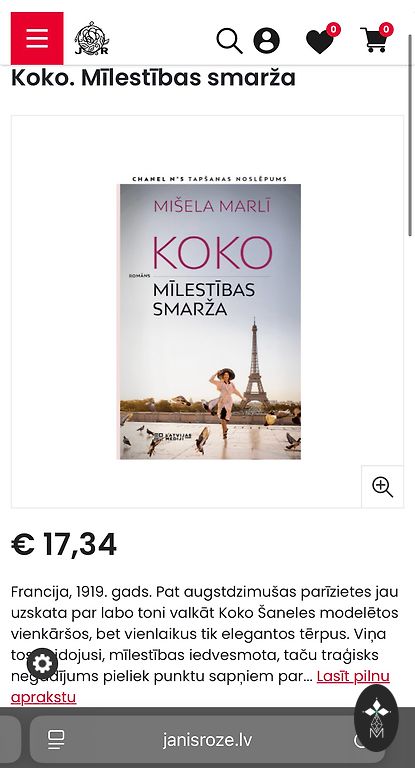
Task: Click the Koko. Mīlestības smarža title heading
Action: [x=153, y=78]
